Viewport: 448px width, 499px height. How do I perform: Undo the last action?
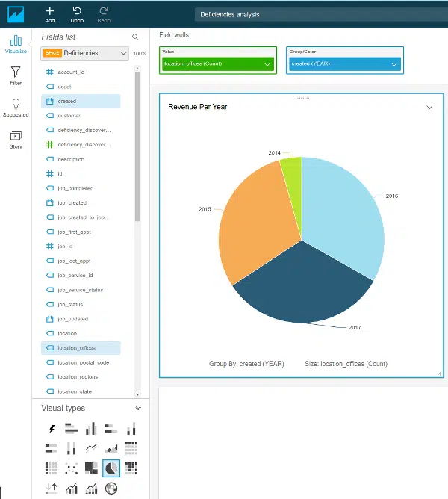(x=77, y=15)
